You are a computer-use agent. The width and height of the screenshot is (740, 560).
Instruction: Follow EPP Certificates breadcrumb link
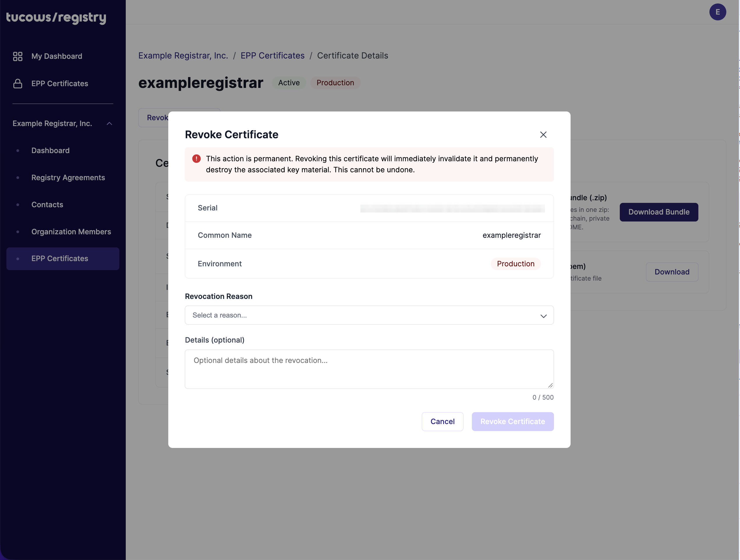(272, 56)
